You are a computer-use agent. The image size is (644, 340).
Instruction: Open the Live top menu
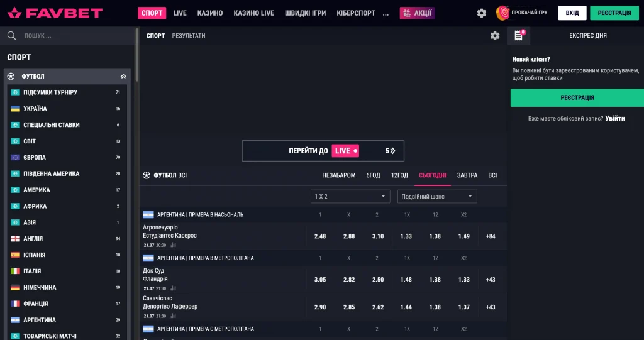coord(180,13)
